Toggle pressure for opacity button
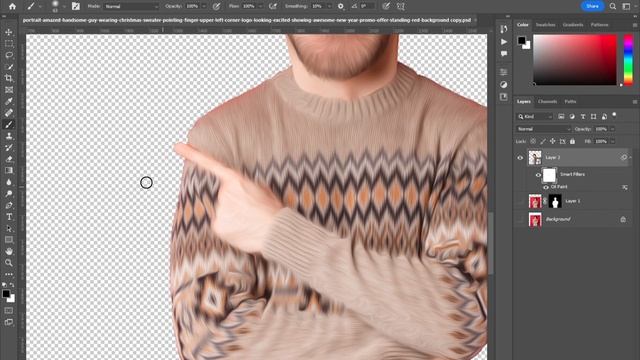640x360 pixels. (217, 6)
